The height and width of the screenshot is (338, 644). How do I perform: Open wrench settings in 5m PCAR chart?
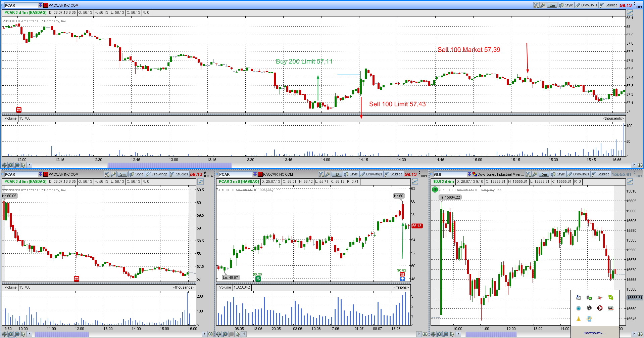[113, 174]
